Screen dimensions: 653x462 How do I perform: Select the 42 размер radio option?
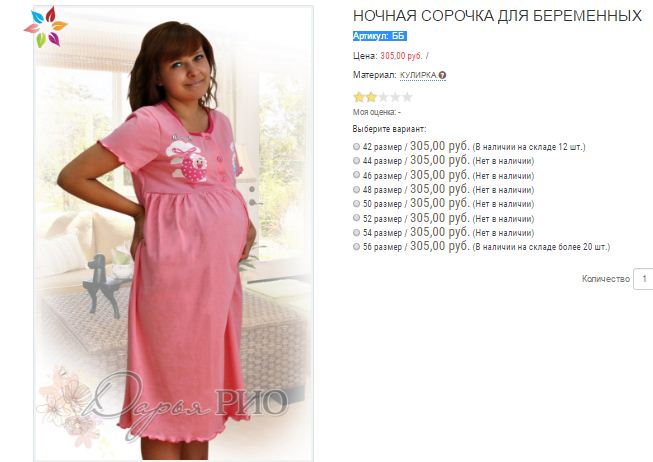(x=356, y=147)
